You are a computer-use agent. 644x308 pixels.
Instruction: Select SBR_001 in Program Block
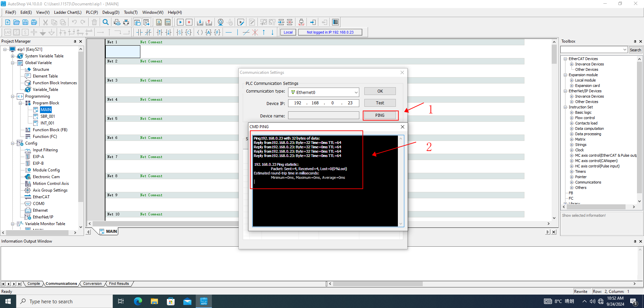[48, 116]
